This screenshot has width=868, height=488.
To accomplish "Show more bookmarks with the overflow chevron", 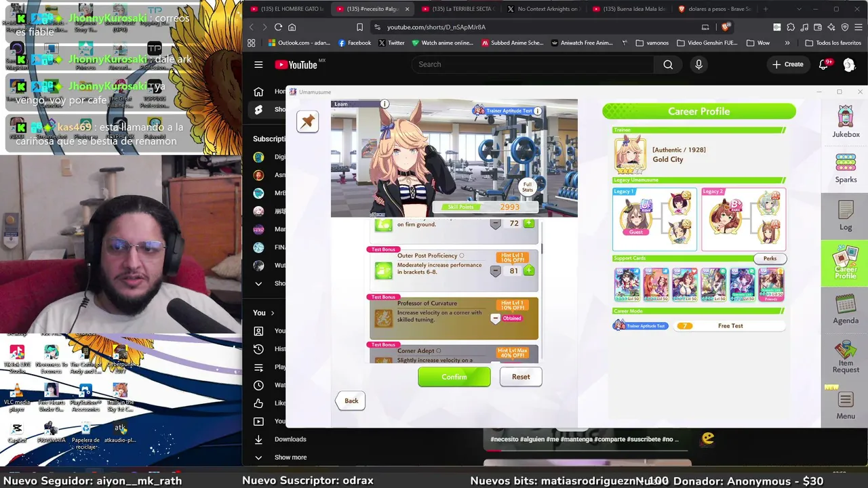I will pyautogui.click(x=787, y=43).
